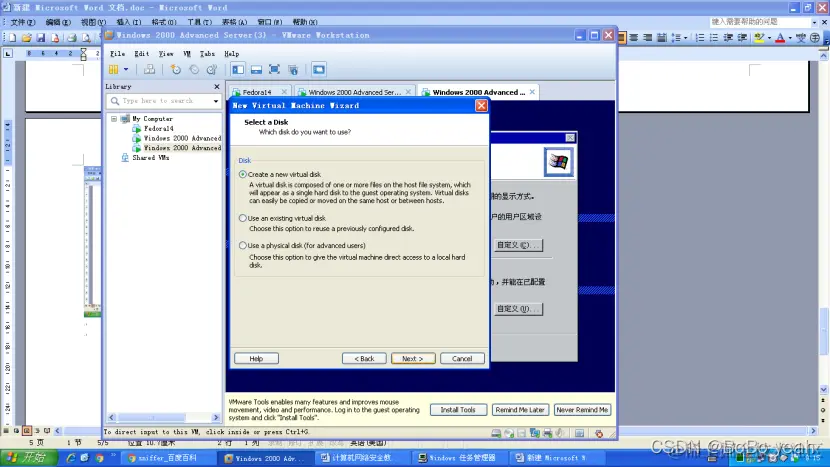Screen dimensions: 830x467
Task: Click the network adapter status bar icon
Action: coord(535,434)
